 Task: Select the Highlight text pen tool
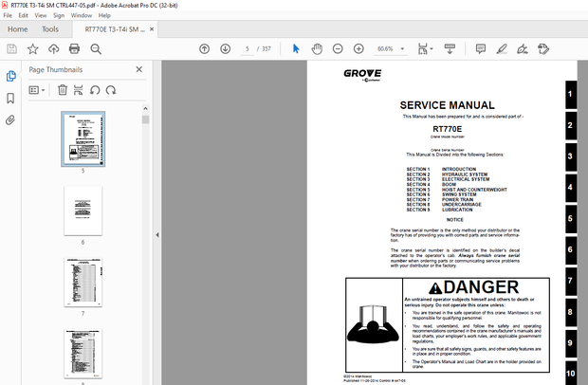[x=502, y=48]
